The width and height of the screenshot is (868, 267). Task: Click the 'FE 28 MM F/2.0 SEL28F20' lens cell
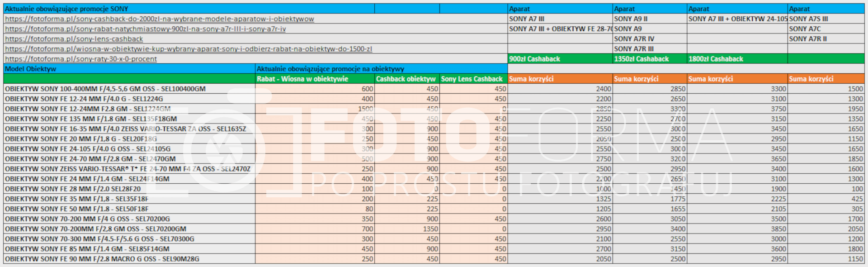129,189
